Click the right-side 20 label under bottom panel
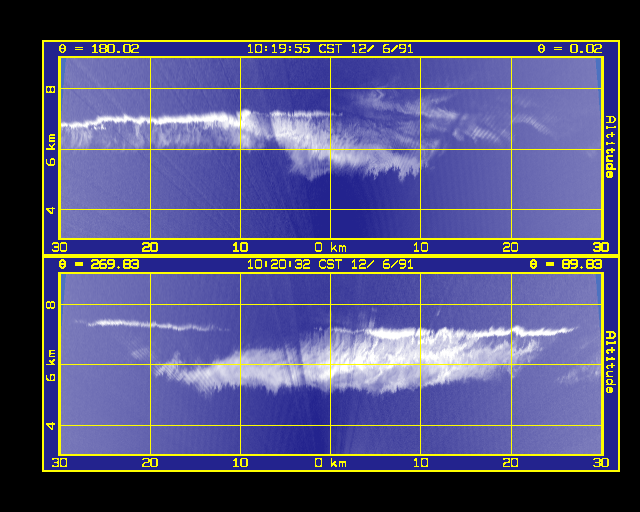 click(511, 463)
